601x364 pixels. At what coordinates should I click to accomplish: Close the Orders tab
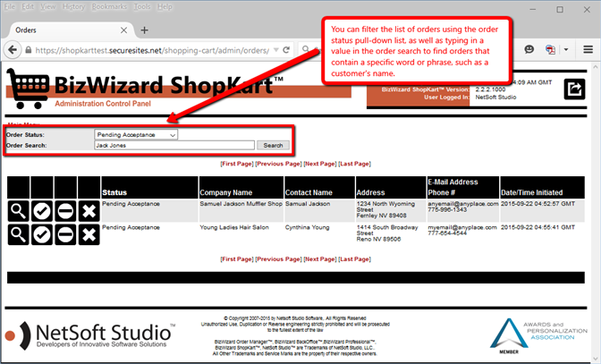[123, 30]
